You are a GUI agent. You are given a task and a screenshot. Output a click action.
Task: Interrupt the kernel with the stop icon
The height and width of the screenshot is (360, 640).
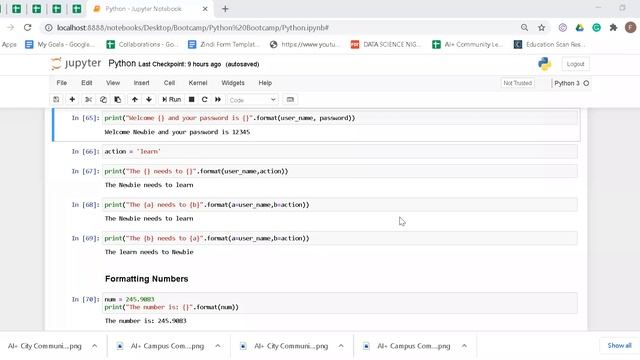[x=191, y=100]
